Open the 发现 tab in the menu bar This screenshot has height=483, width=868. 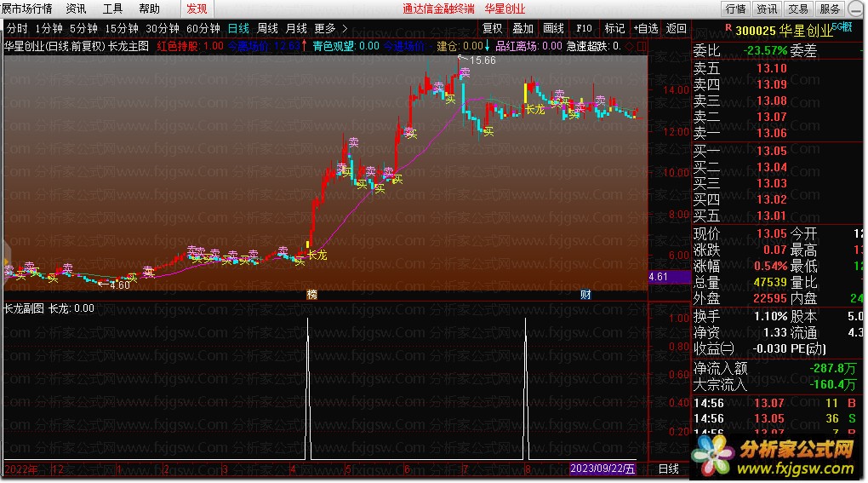[x=197, y=9]
